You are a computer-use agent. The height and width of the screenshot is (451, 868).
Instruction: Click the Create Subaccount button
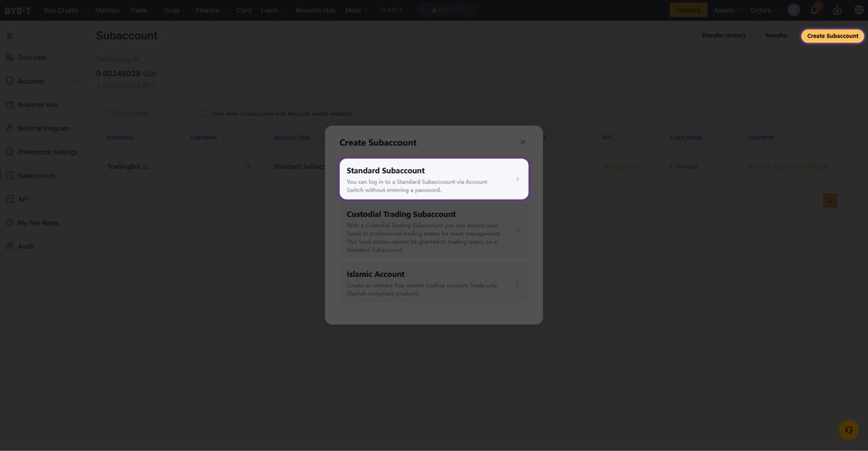tap(833, 36)
